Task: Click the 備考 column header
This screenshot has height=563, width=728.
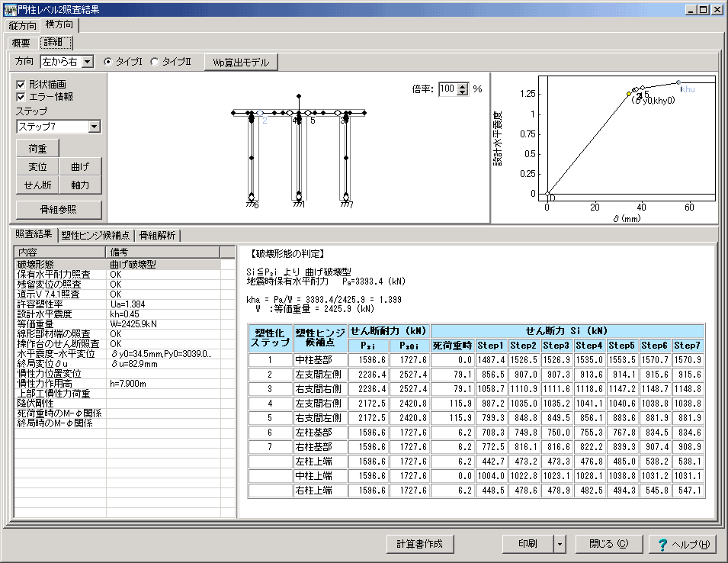Action: (x=163, y=253)
